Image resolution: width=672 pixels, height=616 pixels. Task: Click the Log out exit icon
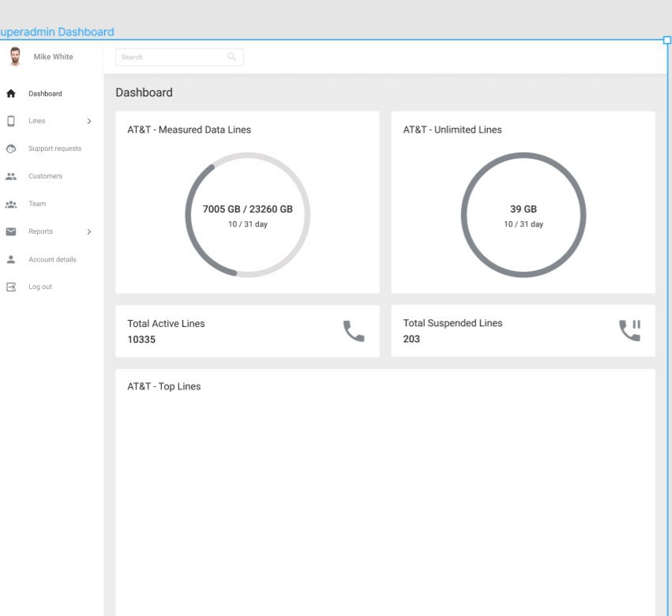(x=11, y=287)
